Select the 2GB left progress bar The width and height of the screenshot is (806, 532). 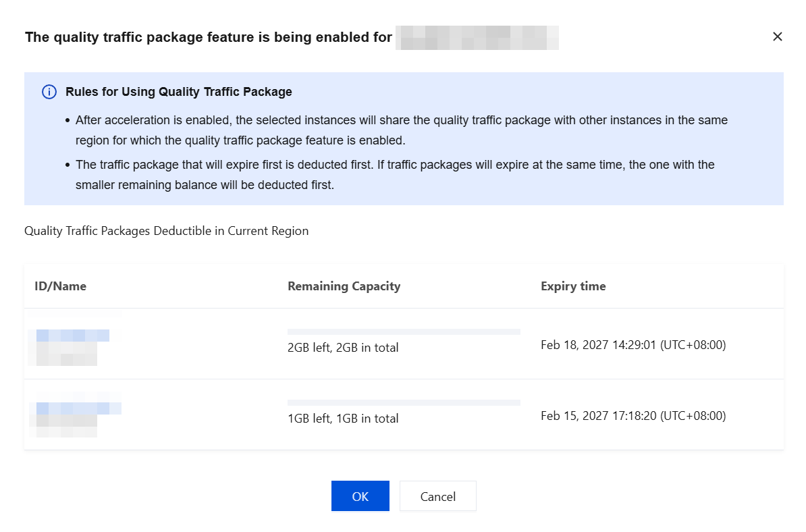pos(404,332)
